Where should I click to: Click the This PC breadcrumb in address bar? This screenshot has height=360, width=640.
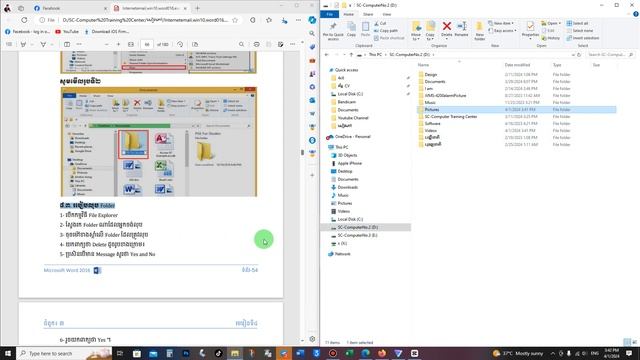(375, 55)
